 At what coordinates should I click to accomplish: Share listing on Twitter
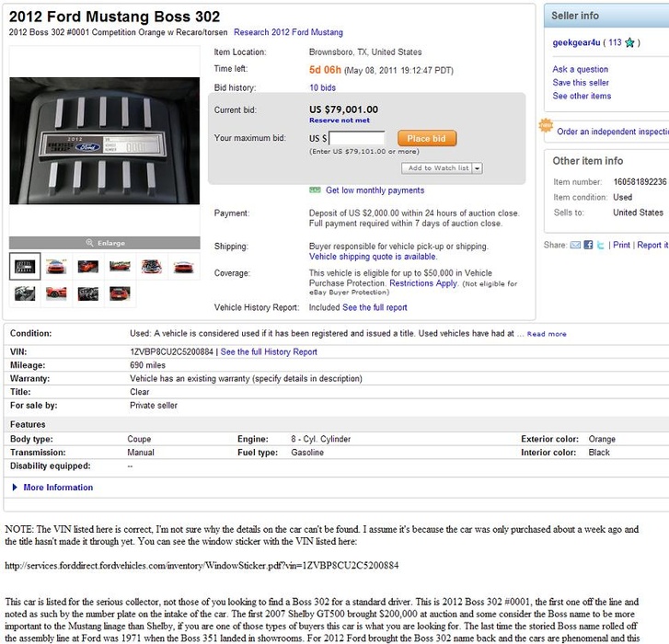(601, 246)
